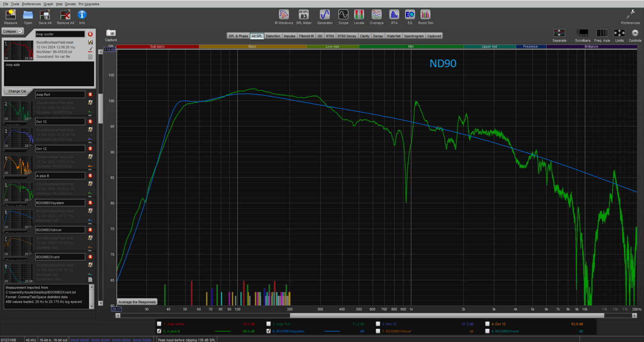Screen dimensions: 644x342
Task: Change the Amp wofer trace colour
Action: tap(90, 49)
